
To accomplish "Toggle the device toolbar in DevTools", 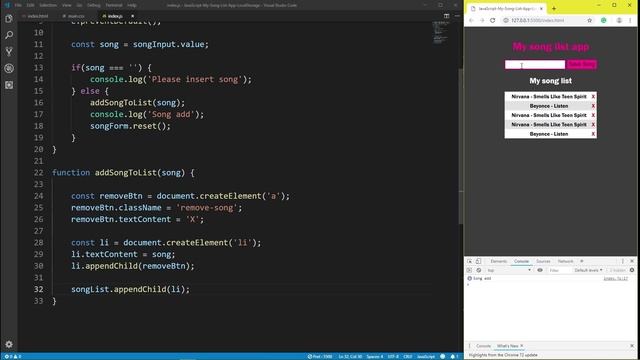I will coord(478,261).
